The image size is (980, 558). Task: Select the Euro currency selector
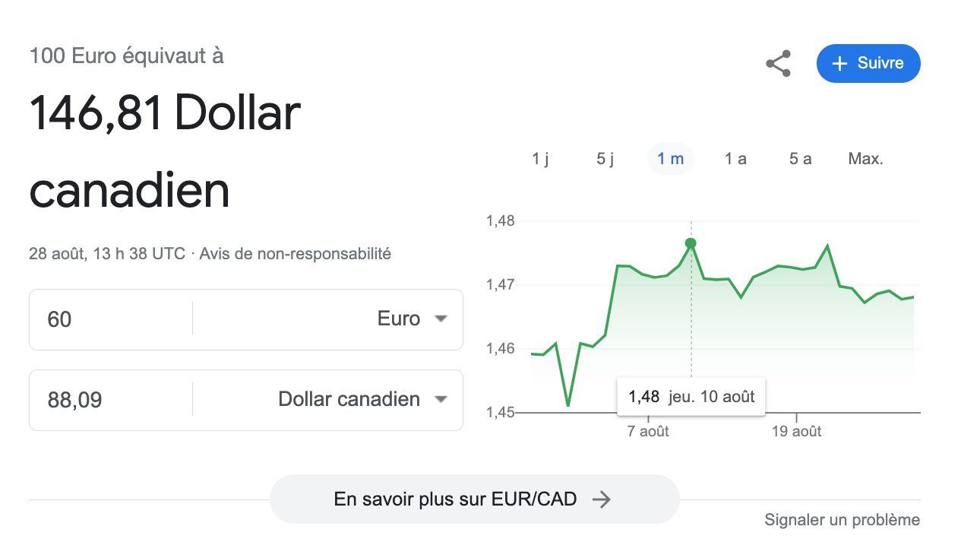(327, 319)
